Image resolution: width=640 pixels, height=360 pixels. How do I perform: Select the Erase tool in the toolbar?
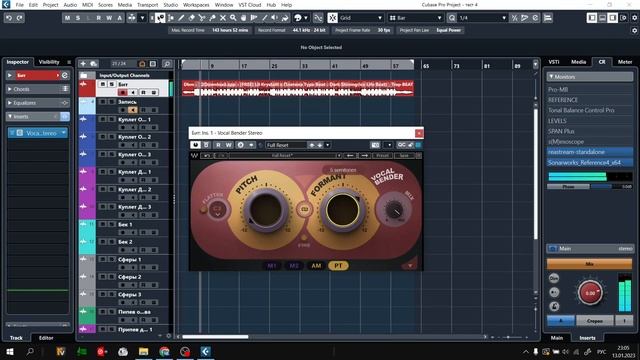(191, 18)
